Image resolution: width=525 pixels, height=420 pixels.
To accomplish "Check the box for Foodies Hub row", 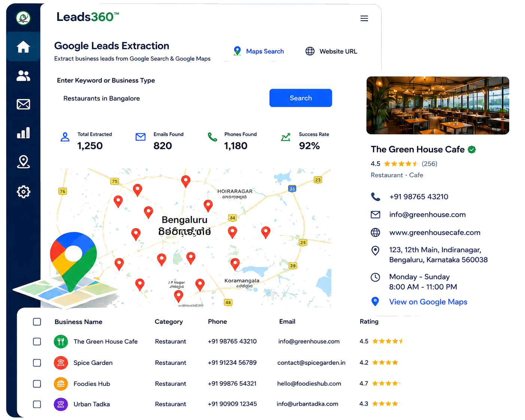I will click(37, 384).
